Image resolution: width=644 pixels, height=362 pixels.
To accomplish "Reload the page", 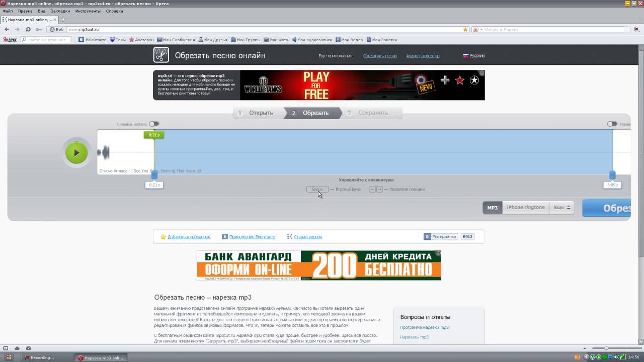I will [28, 29].
